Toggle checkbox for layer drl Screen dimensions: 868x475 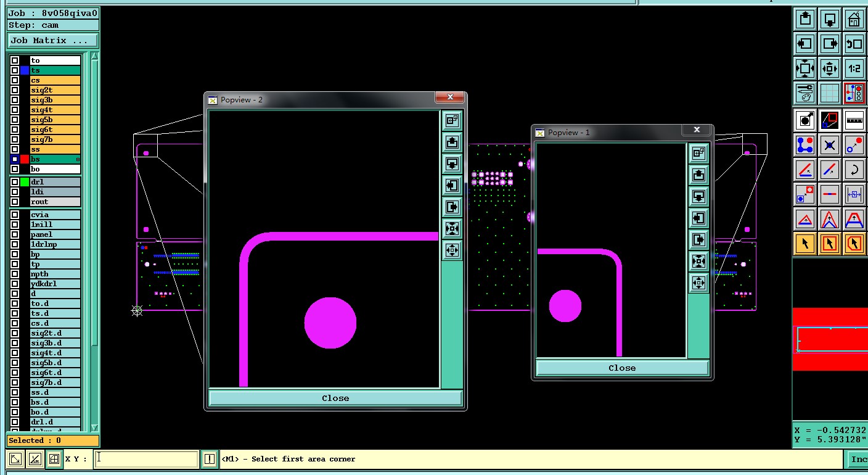(x=14, y=182)
